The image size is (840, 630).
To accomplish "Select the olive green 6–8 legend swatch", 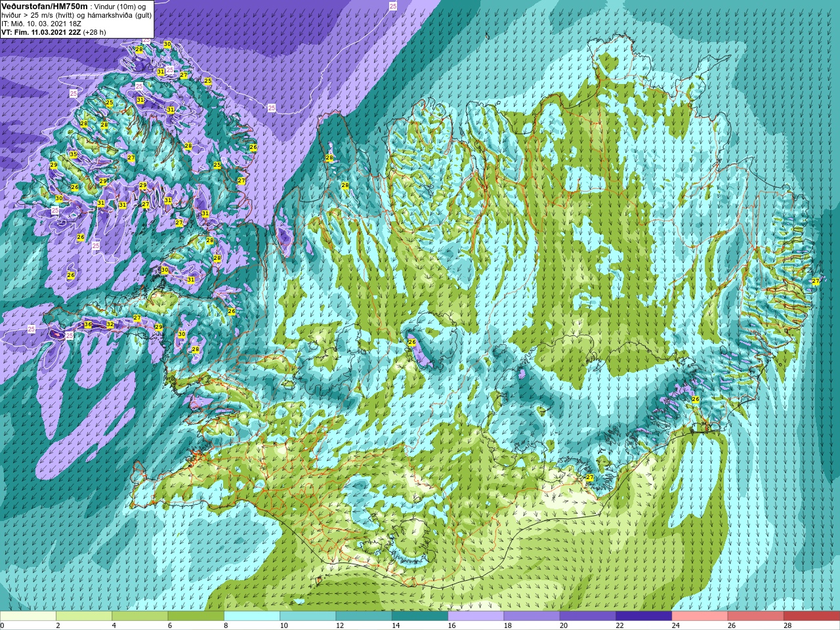I will pos(196,616).
